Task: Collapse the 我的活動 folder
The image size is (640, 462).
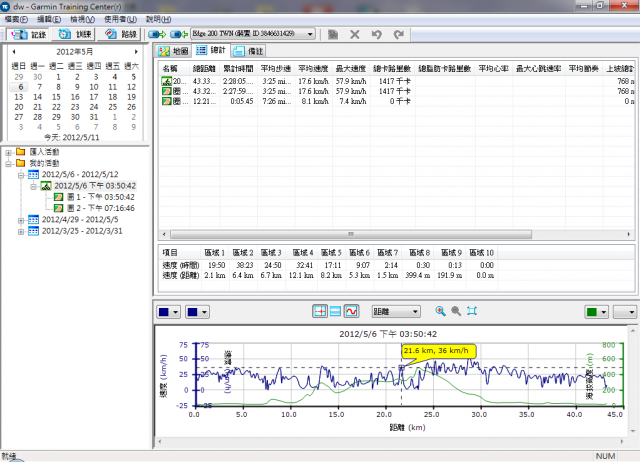Action: (x=8, y=164)
